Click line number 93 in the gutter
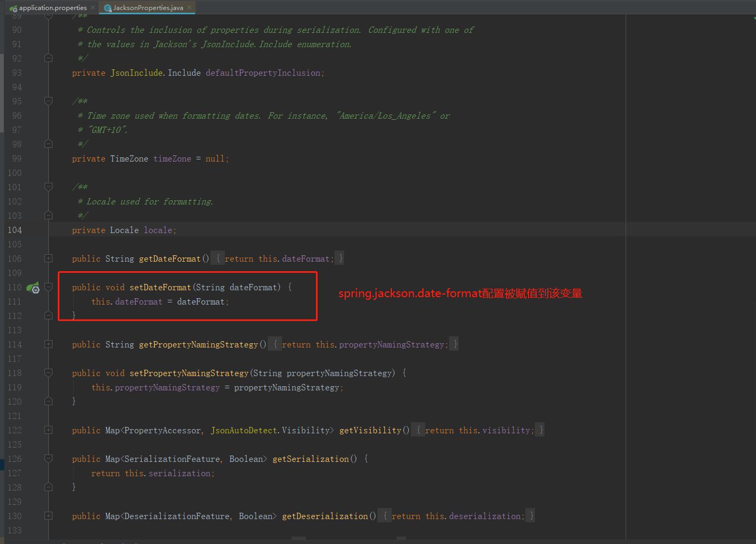The image size is (756, 544). [16, 73]
